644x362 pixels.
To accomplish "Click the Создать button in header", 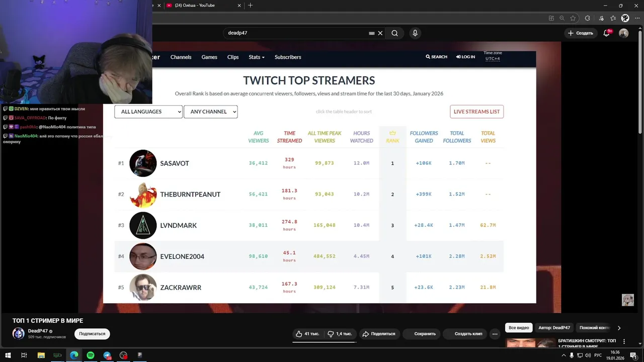I will [x=580, y=33].
